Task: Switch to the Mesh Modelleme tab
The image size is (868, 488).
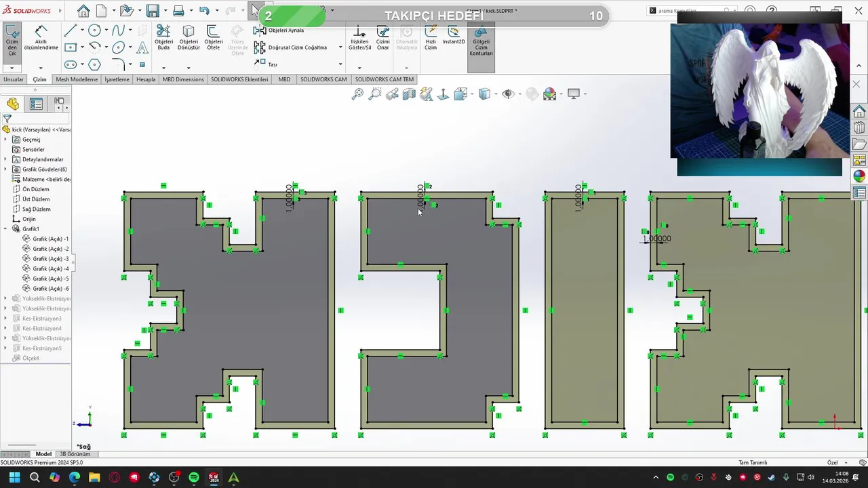Action: pos(77,79)
